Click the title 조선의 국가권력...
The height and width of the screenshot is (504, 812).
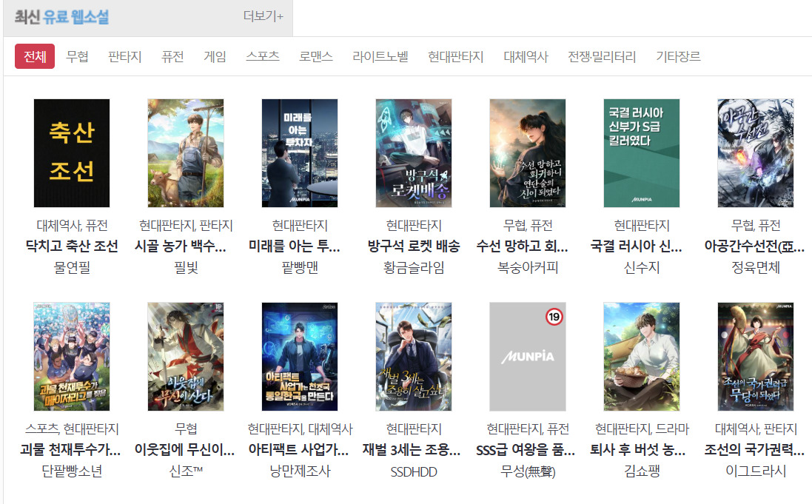click(754, 450)
